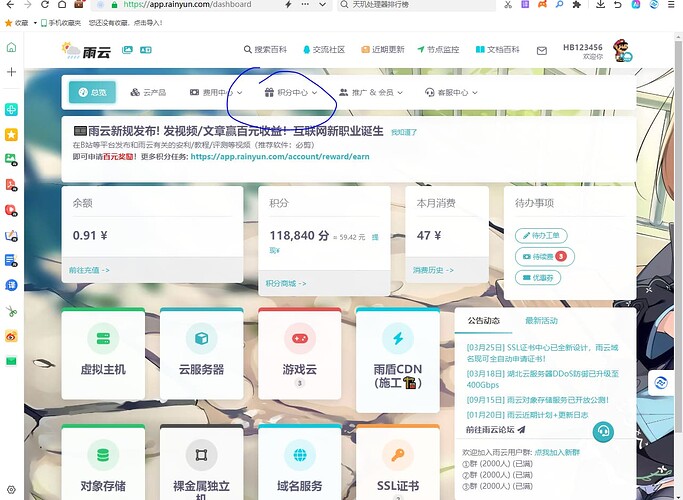Click the 待续费 button
This screenshot has width=683, height=500.
(544, 257)
